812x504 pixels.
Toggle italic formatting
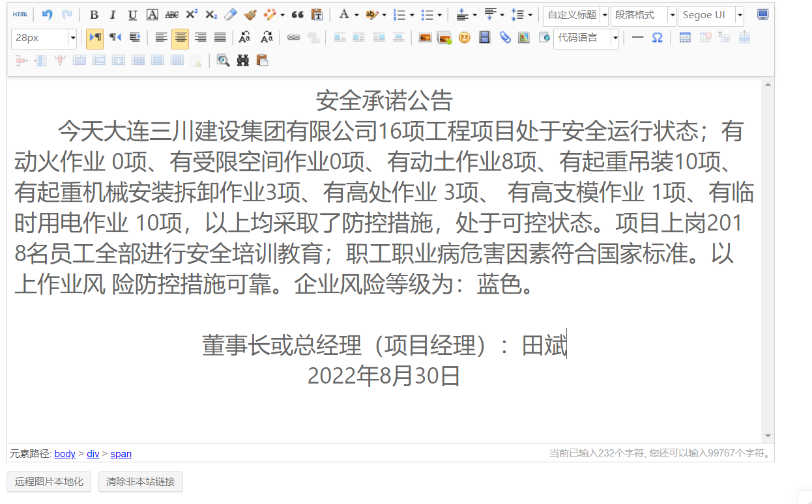(113, 14)
